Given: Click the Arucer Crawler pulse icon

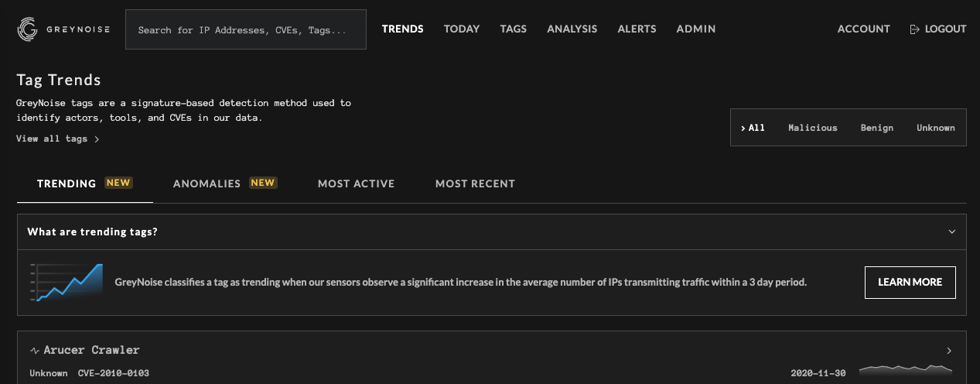Looking at the screenshot, I should pyautogui.click(x=34, y=351).
